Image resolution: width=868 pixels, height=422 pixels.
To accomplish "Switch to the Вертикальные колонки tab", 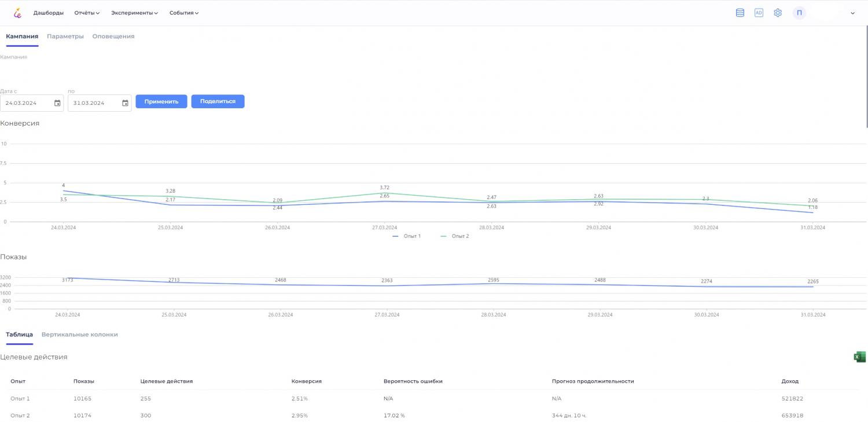I will click(x=79, y=335).
